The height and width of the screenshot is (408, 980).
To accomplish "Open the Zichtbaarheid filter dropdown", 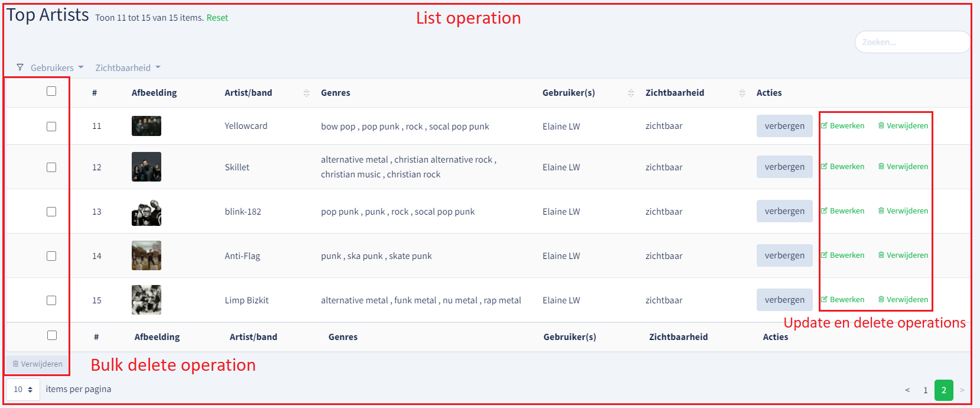I will coord(128,67).
